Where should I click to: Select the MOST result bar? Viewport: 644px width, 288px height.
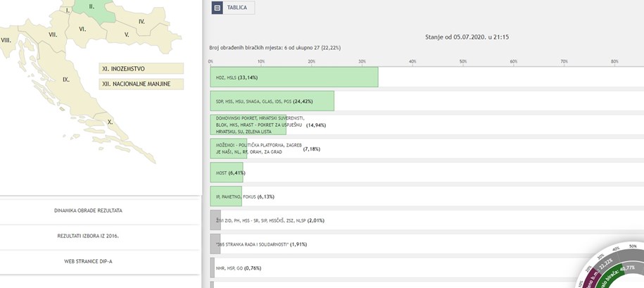[226, 173]
